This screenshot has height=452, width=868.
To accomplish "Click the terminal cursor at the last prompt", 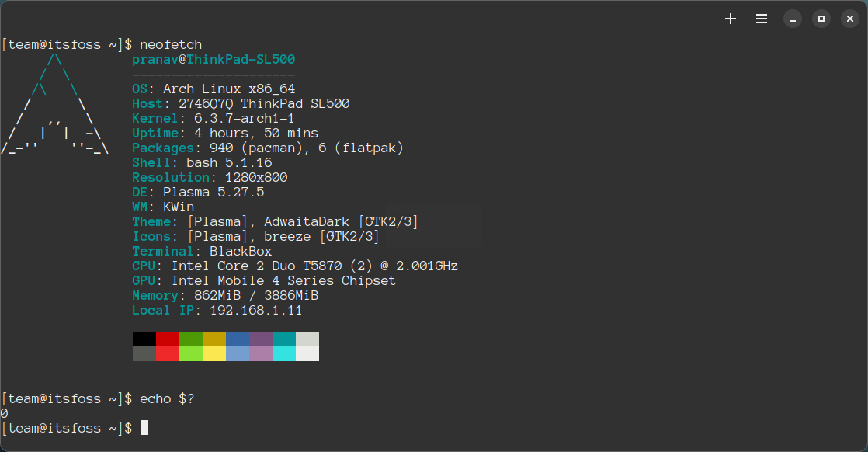I will (144, 428).
